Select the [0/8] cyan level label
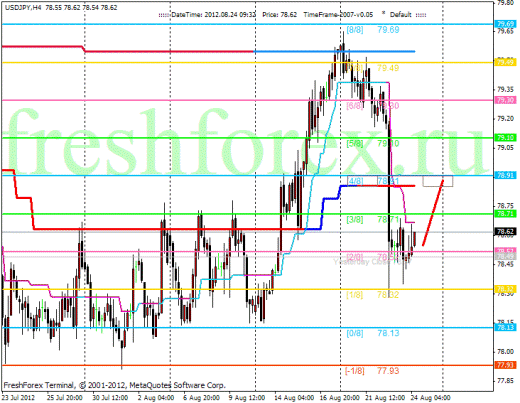Viewport: 520px width, 403px height. 355,333
